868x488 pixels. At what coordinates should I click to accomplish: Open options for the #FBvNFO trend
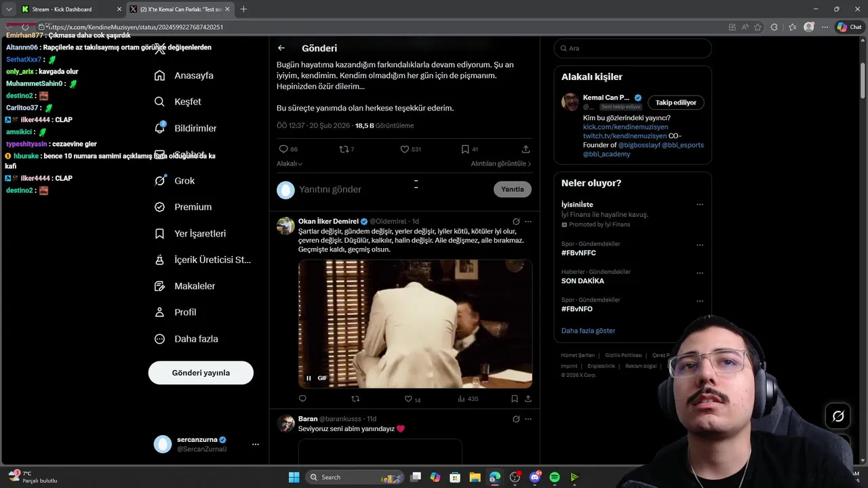click(700, 301)
